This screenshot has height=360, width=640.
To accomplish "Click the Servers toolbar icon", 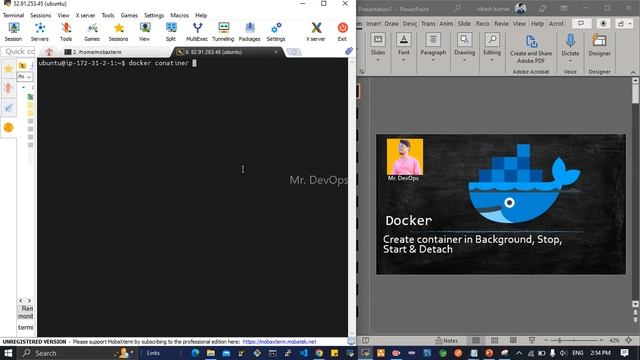I will coord(40,32).
